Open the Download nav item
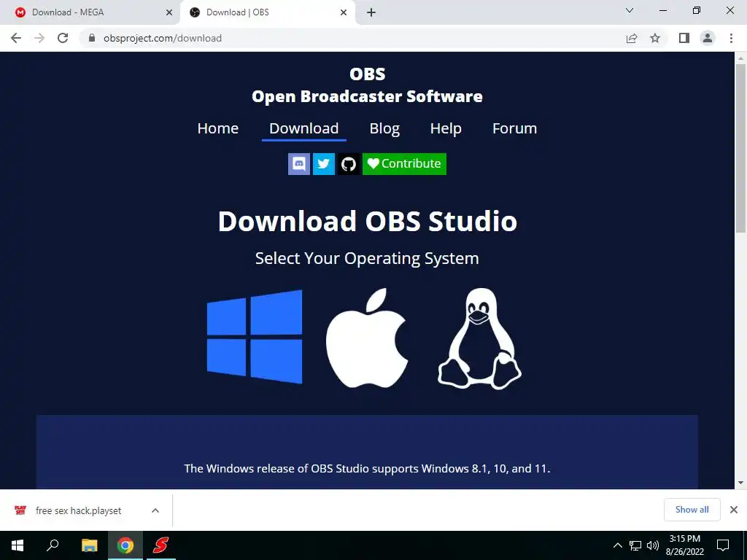 point(304,128)
